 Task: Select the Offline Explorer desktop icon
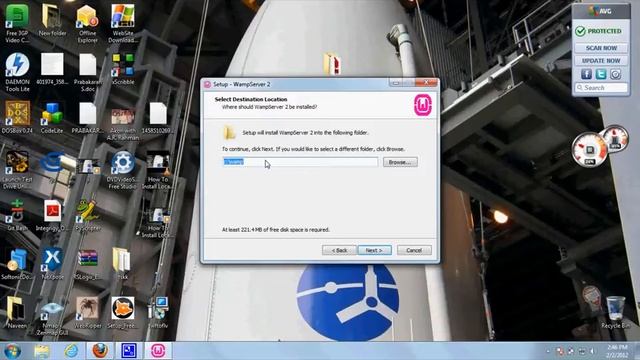pos(87,24)
